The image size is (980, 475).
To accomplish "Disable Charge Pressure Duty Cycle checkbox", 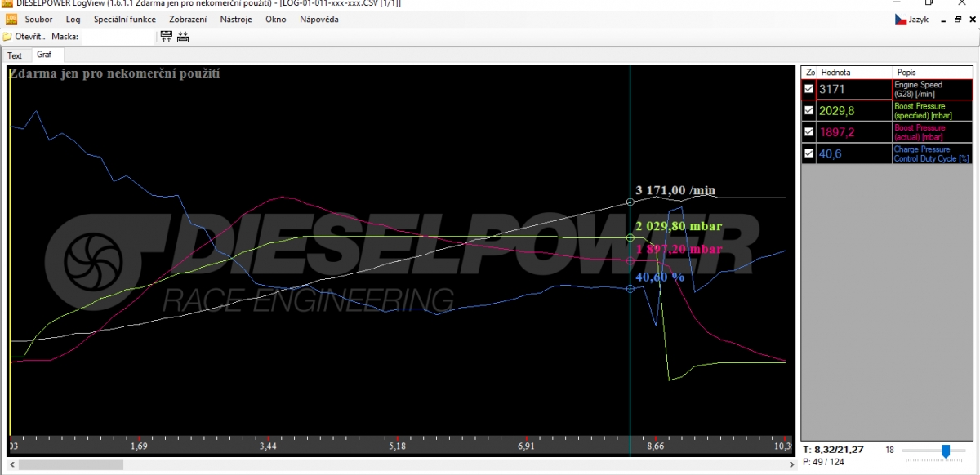I will tap(809, 153).
